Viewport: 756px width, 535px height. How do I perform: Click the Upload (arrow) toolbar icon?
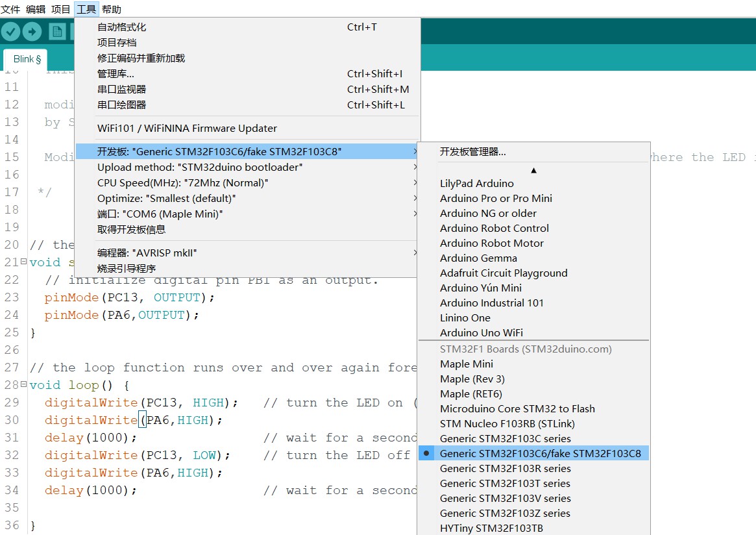[31, 31]
